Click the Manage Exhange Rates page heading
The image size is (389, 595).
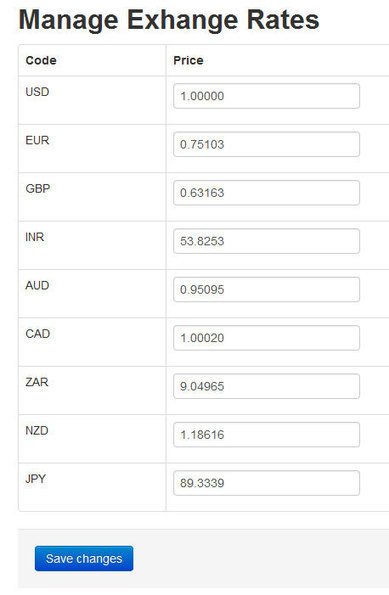click(169, 20)
